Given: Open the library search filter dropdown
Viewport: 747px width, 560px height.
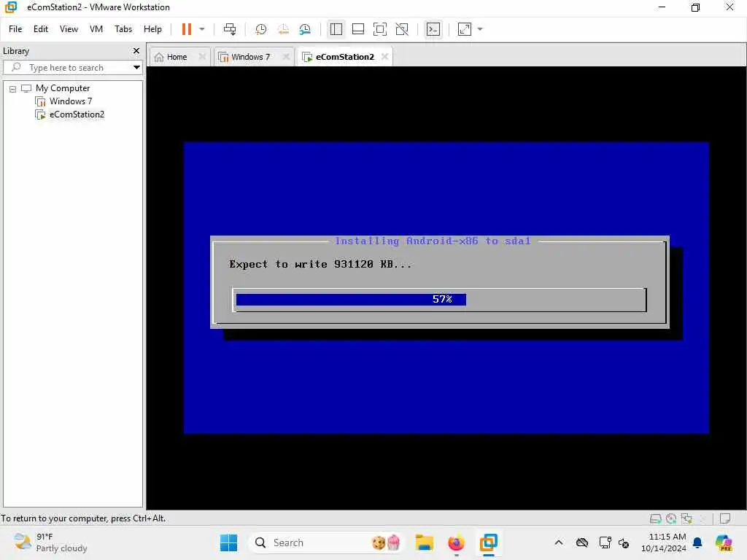Looking at the screenshot, I should click(x=136, y=68).
